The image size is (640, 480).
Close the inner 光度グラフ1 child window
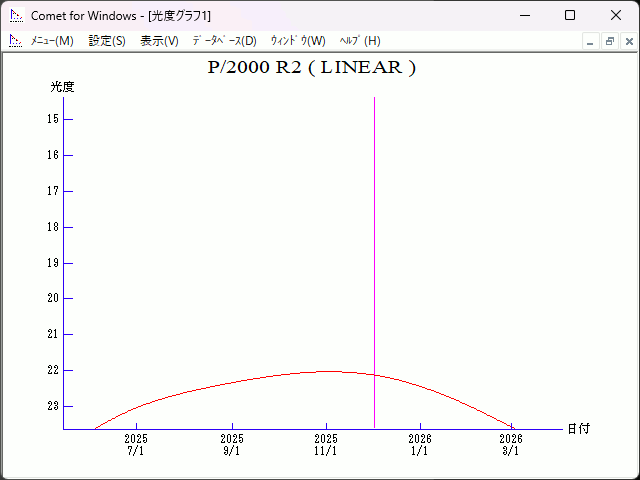pyautogui.click(x=628, y=41)
